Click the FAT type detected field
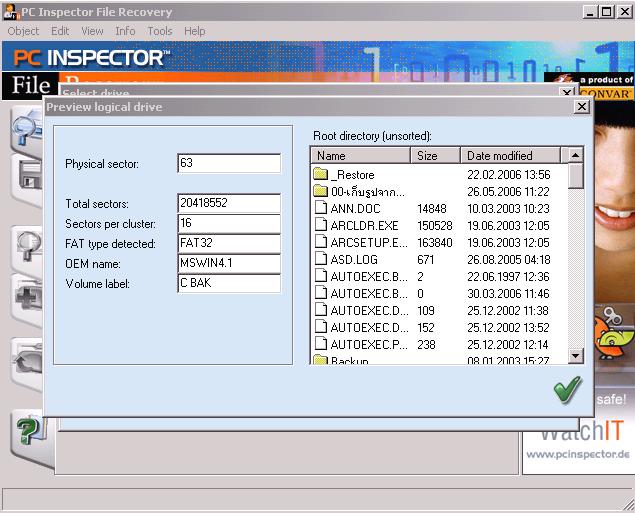This screenshot has height=513, width=635. 229,243
